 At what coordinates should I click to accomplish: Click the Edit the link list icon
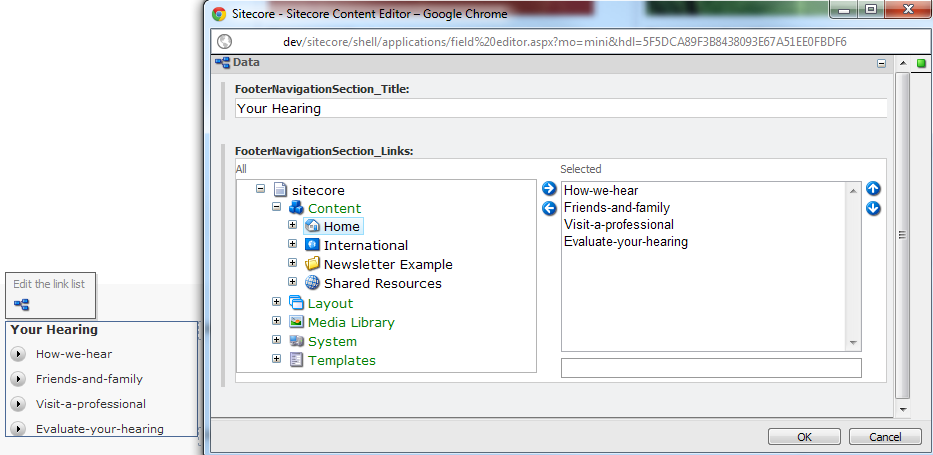coord(21,306)
